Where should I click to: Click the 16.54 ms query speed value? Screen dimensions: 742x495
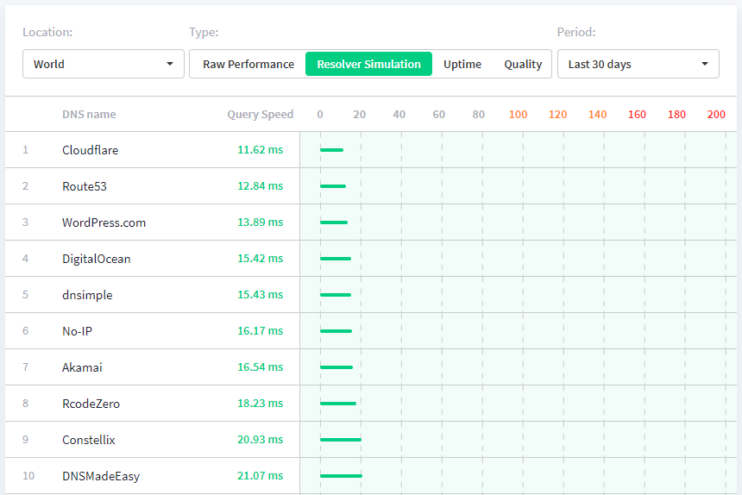[260, 367]
